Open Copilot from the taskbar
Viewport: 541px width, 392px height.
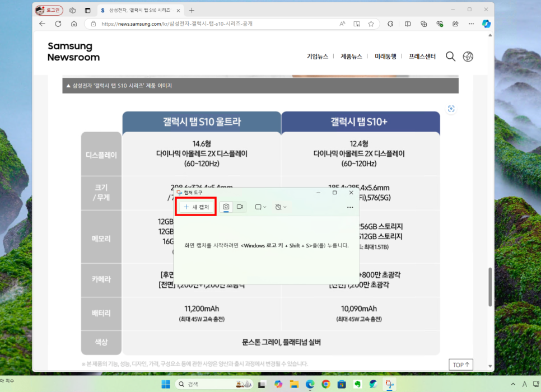278,384
